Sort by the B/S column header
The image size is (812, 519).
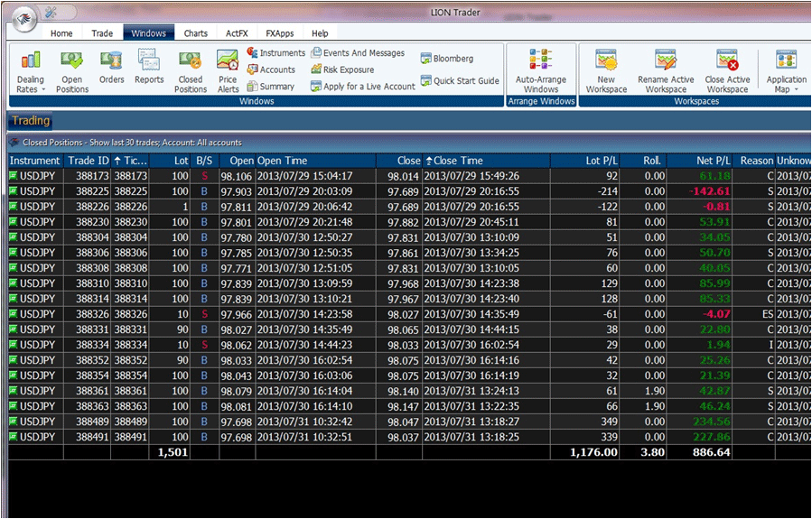pyautogui.click(x=204, y=161)
